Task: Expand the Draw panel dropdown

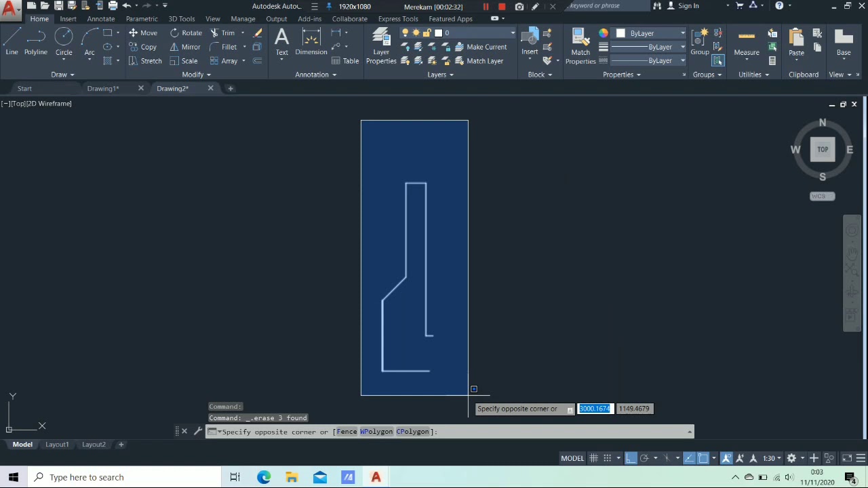Action: 62,75
